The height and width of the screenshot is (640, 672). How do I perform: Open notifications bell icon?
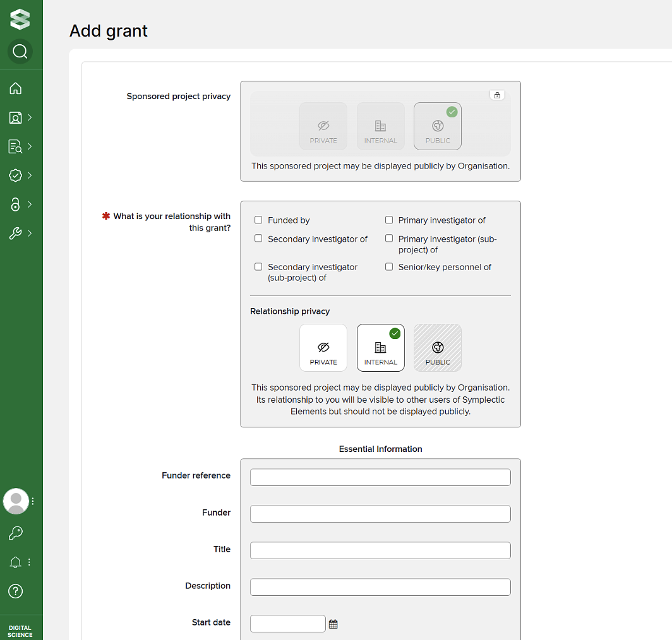point(16,562)
